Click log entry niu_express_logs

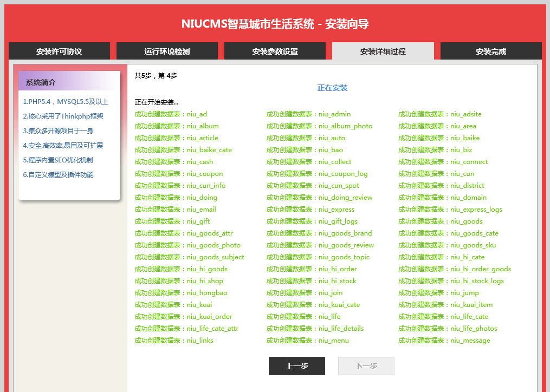point(450,210)
